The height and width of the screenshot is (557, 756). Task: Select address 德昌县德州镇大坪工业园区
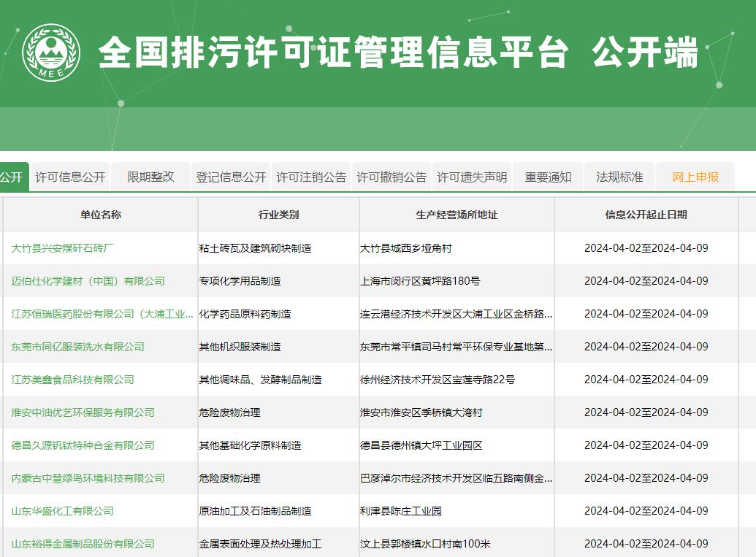(421, 445)
